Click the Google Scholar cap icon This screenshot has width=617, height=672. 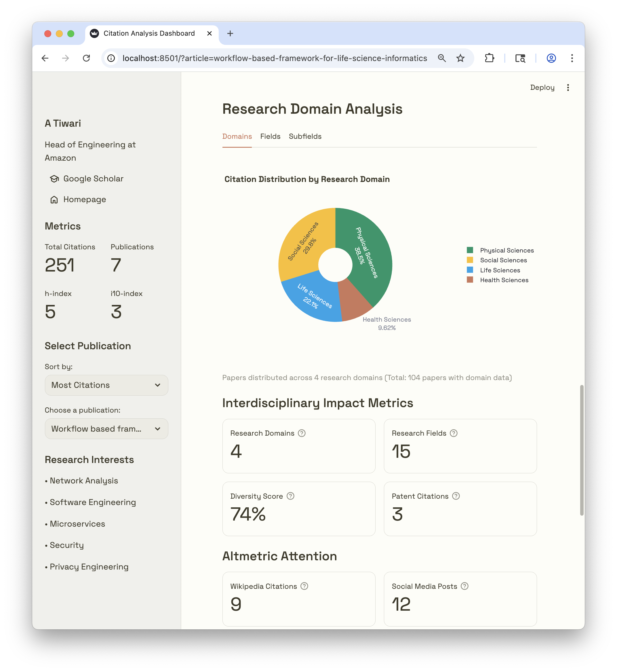(54, 179)
